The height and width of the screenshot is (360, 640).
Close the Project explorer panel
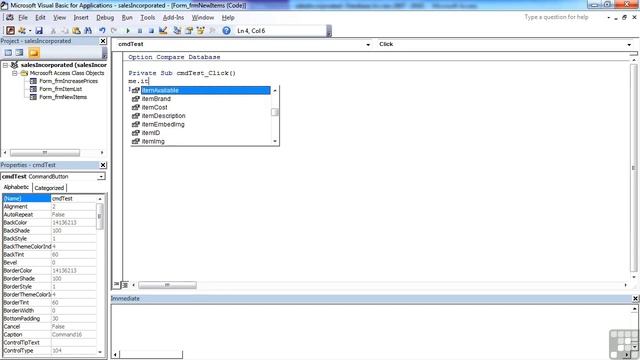[103, 41]
